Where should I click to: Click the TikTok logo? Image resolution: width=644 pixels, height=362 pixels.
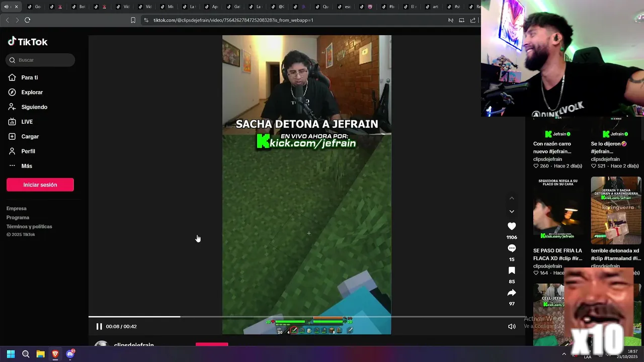point(28,42)
